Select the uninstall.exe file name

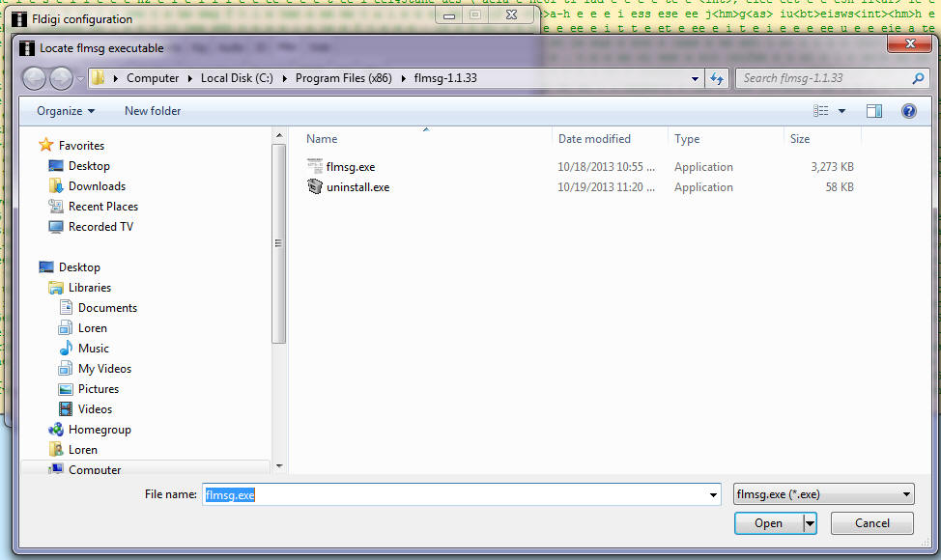point(357,187)
